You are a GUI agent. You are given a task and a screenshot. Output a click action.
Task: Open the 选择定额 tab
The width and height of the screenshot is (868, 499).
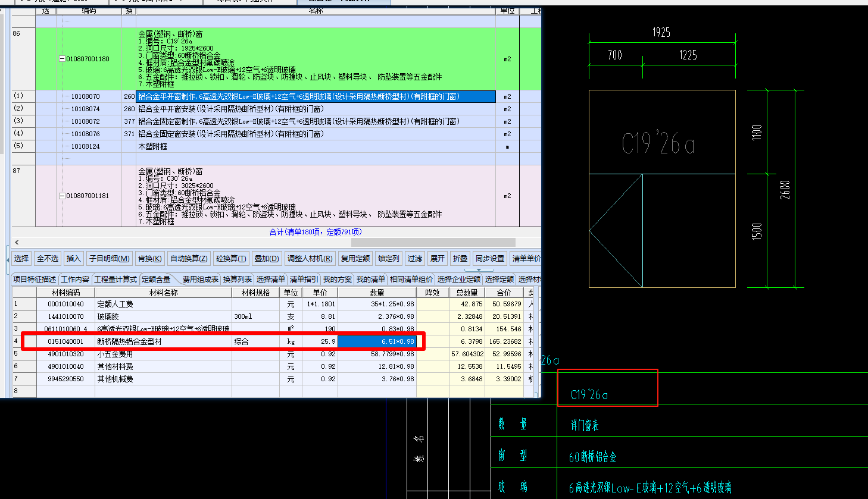(x=499, y=279)
